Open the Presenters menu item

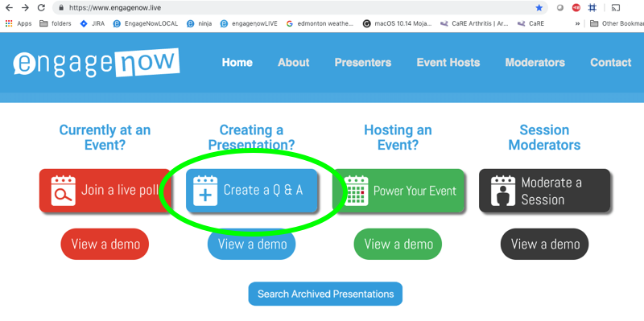[x=363, y=63]
